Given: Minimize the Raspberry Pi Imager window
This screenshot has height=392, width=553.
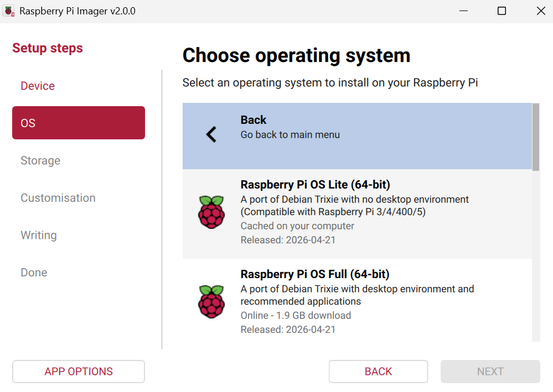Looking at the screenshot, I should 463,11.
